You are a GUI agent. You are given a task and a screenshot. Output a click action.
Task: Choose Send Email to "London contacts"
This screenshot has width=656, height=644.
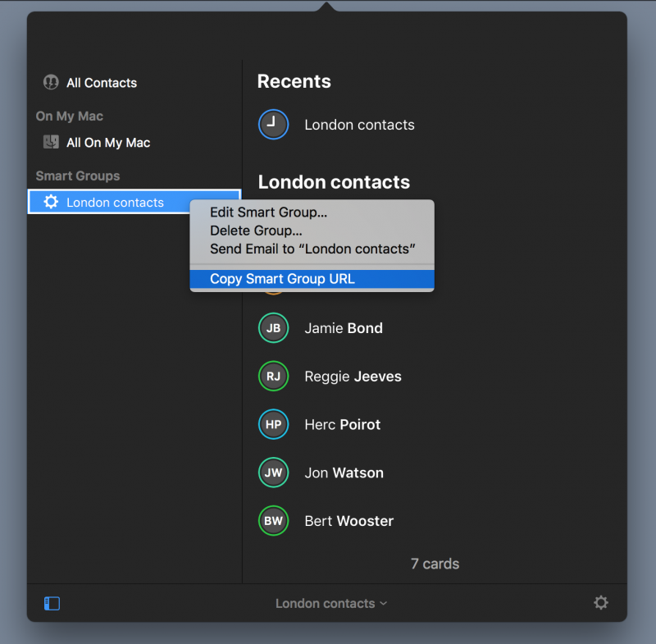point(312,249)
